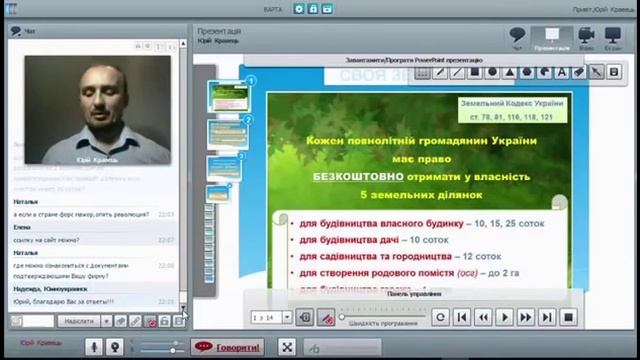Select the pie sector shape tool
Screen dimensions: 640x360
click(544, 73)
